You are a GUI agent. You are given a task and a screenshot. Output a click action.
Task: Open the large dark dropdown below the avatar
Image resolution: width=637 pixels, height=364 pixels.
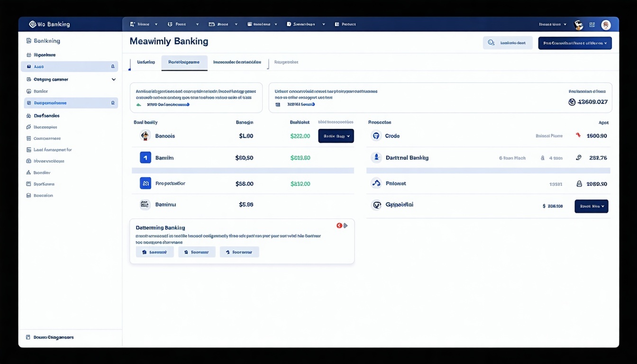[x=574, y=43]
